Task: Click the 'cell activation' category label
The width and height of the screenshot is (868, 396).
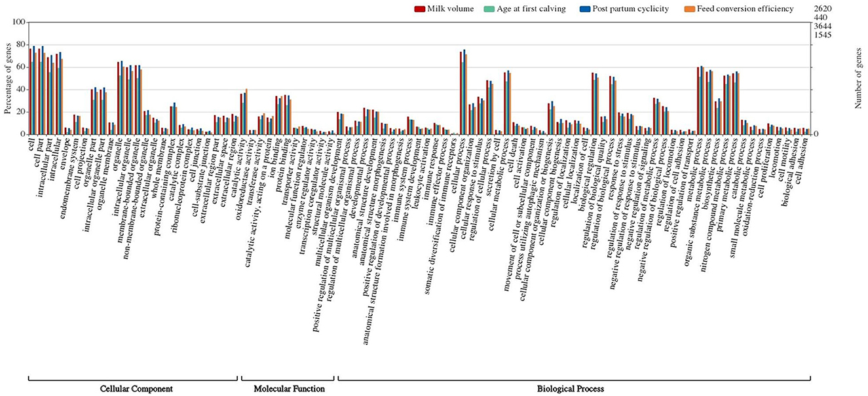Action: pyautogui.click(x=521, y=163)
